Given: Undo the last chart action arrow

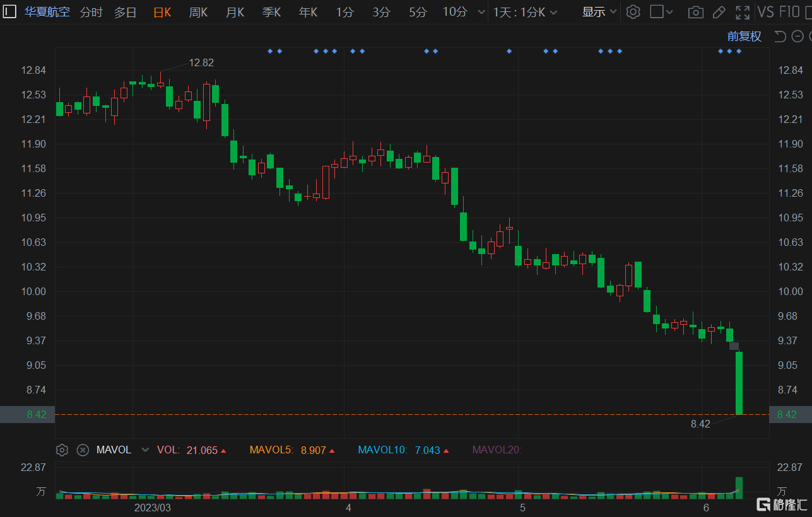Looking at the screenshot, I should (x=780, y=37).
